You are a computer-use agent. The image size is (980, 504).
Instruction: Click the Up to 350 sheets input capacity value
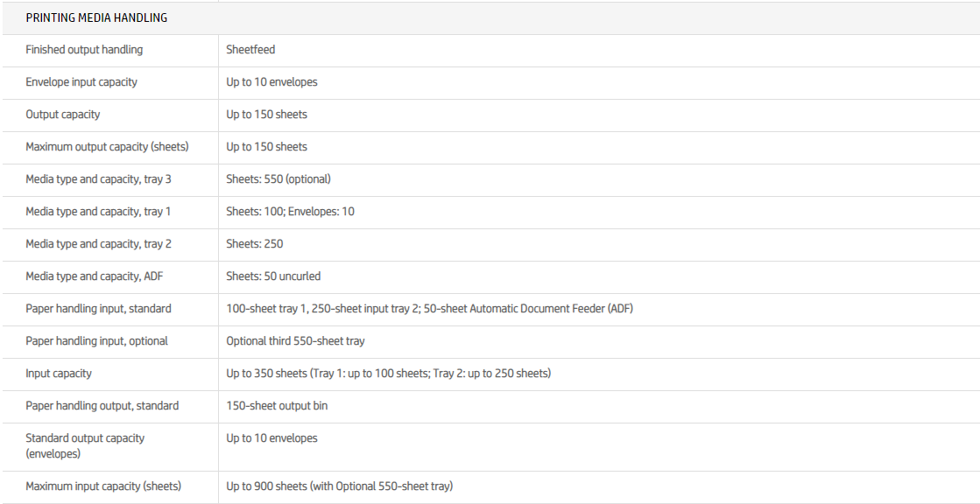click(388, 374)
